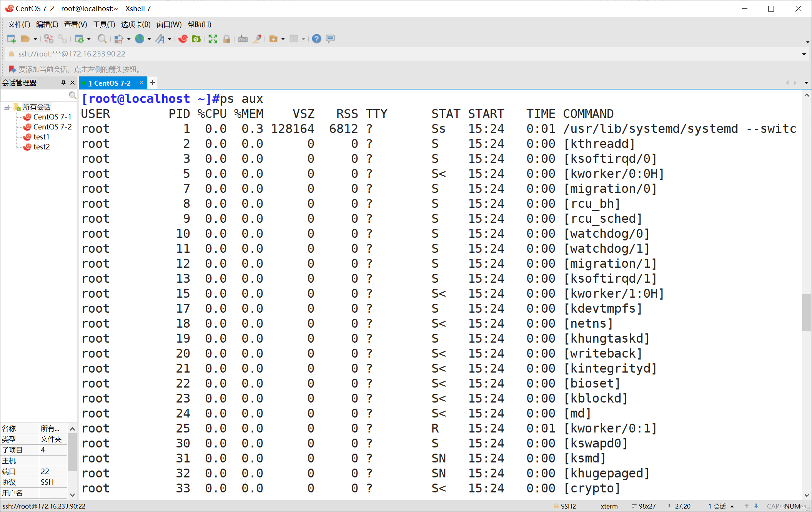Viewport: 812px width, 512px height.
Task: Click the highlighter pen toolbar icon
Action: (x=257, y=39)
